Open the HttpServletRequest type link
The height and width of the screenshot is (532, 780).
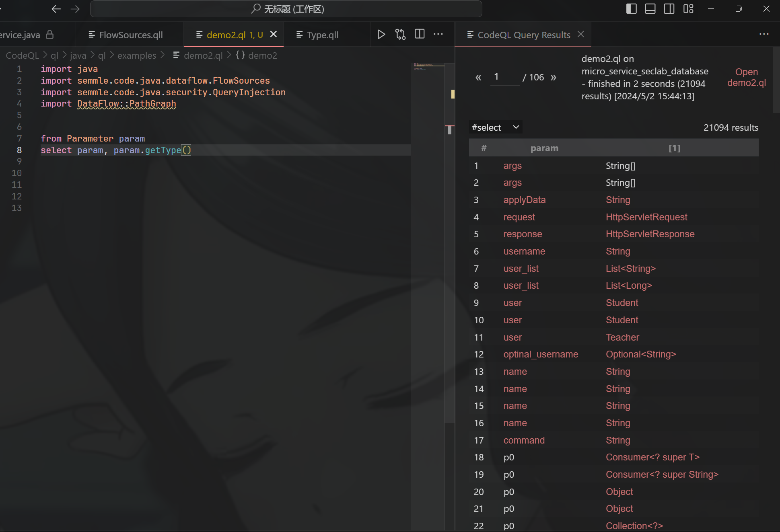(646, 217)
